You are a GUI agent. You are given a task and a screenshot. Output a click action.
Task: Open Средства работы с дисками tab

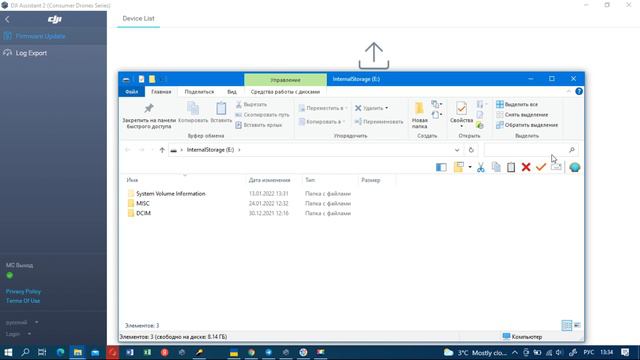coord(285,92)
